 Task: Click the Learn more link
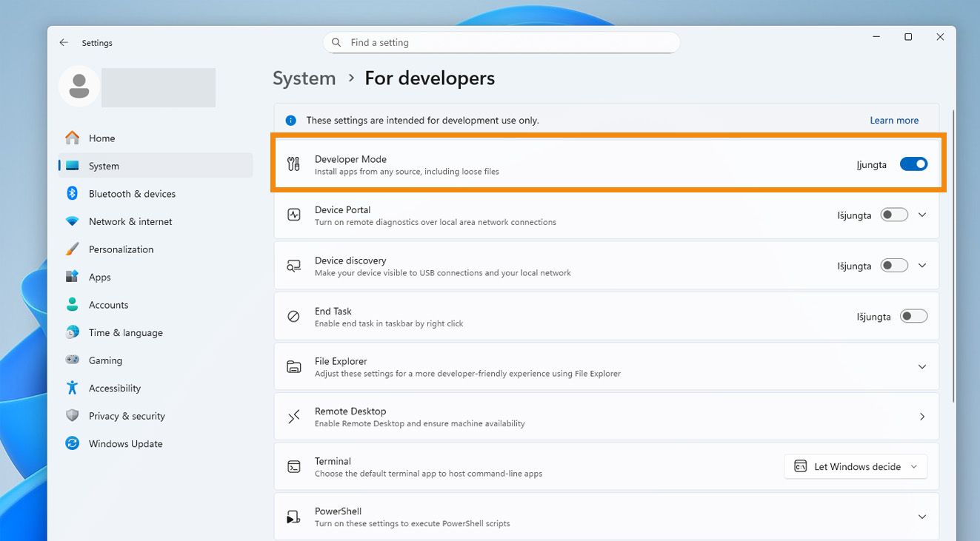pyautogui.click(x=894, y=120)
